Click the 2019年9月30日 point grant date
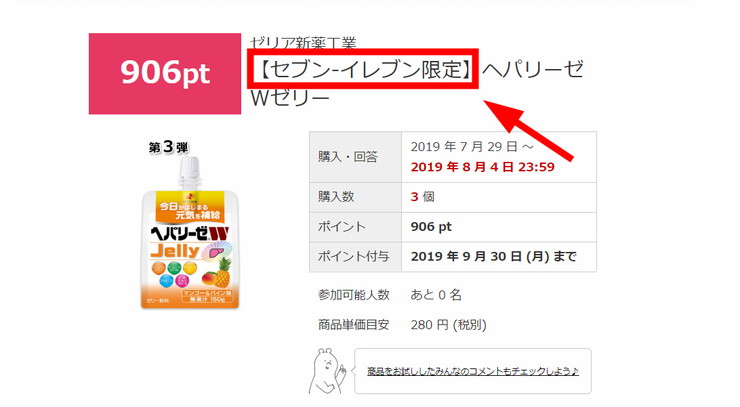The height and width of the screenshot is (407, 740). 494,257
